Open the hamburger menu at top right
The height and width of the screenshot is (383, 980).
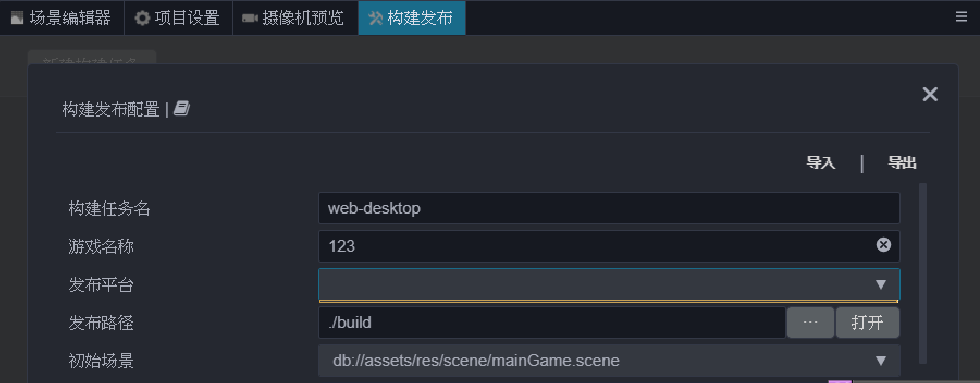(x=961, y=17)
